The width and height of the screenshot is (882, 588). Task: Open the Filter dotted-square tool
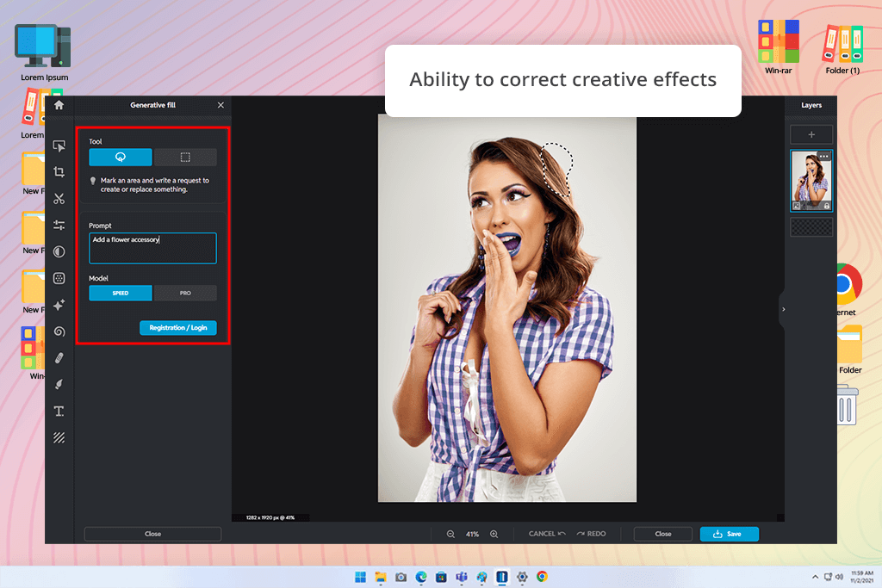59,278
